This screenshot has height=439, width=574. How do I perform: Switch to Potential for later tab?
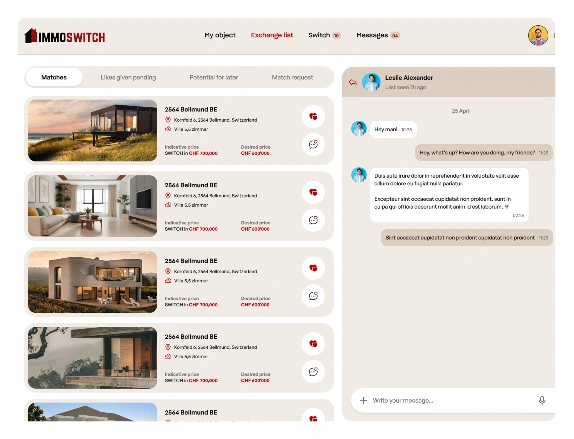(x=214, y=77)
